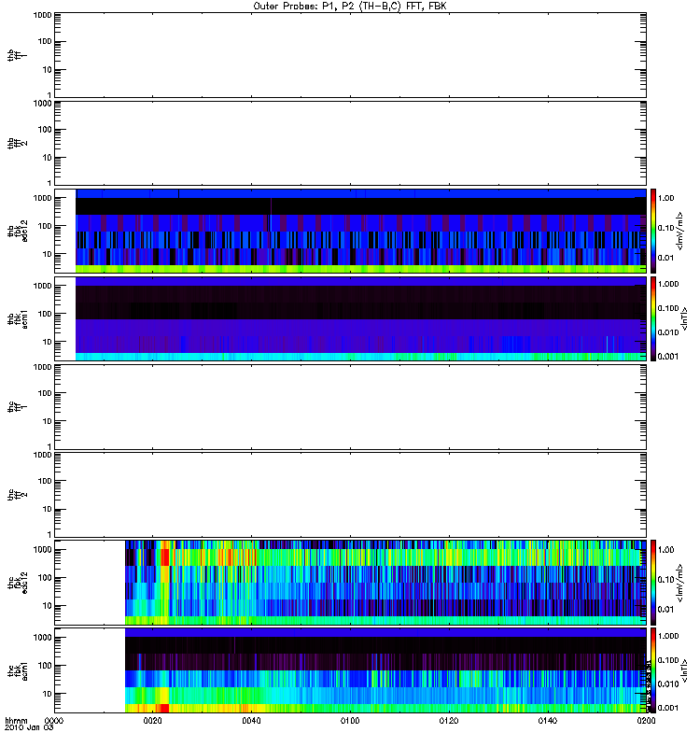Click the thc fbk scm1 color bar
700x747 pixels.
tap(653, 670)
